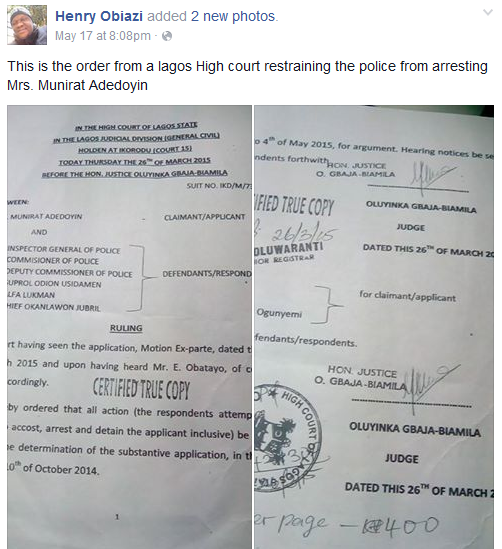Click the handwritten 400 note on photo
The width and height of the screenshot is (502, 549).
400,525
